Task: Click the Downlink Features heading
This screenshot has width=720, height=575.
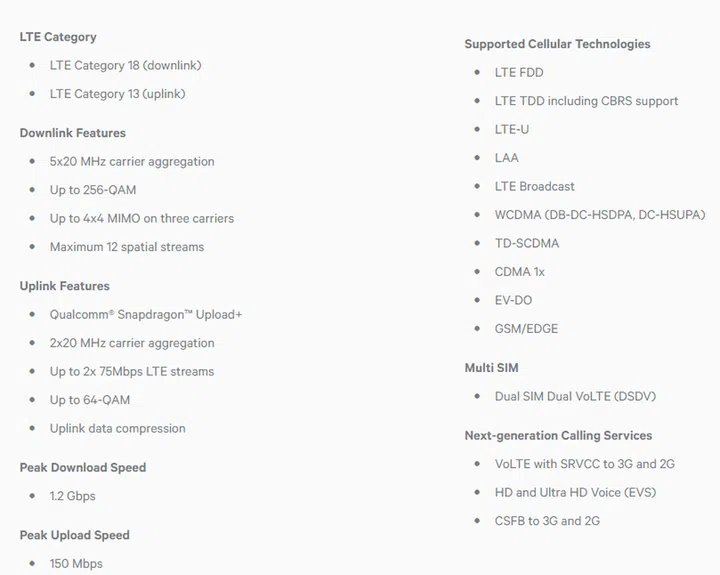Action: [72, 133]
